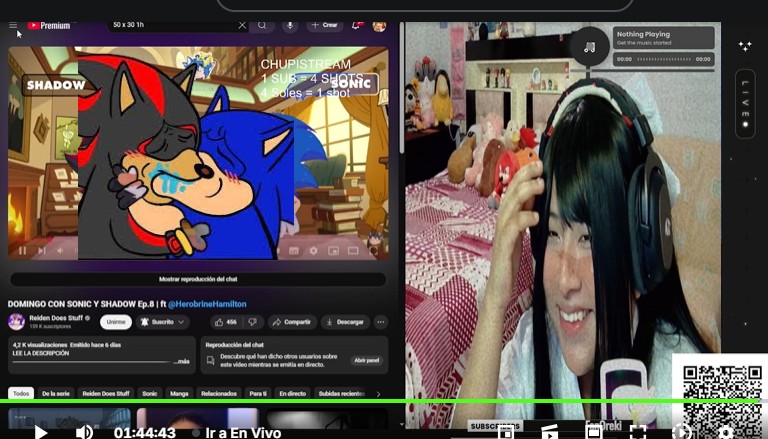This screenshot has width=768, height=439.
Task: Select the En directo chip
Action: pos(292,393)
